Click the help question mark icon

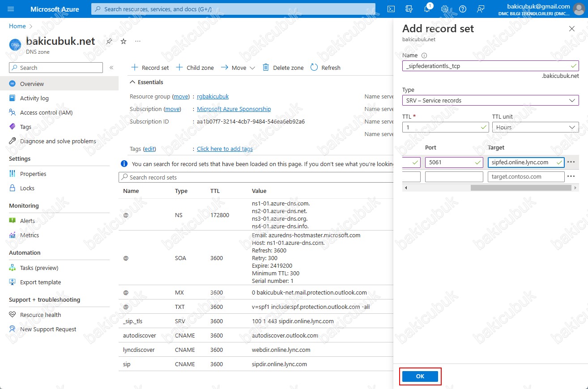[463, 9]
